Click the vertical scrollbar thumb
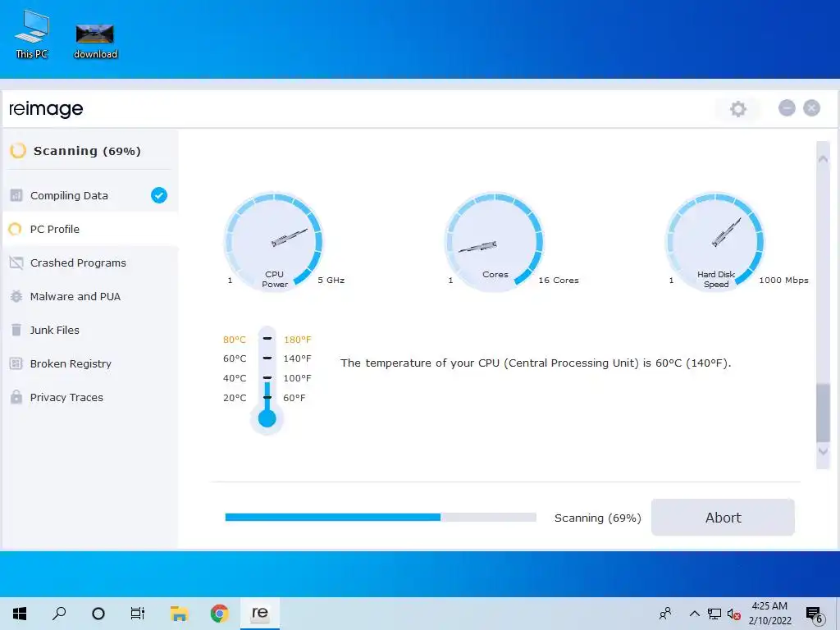 pos(823,413)
